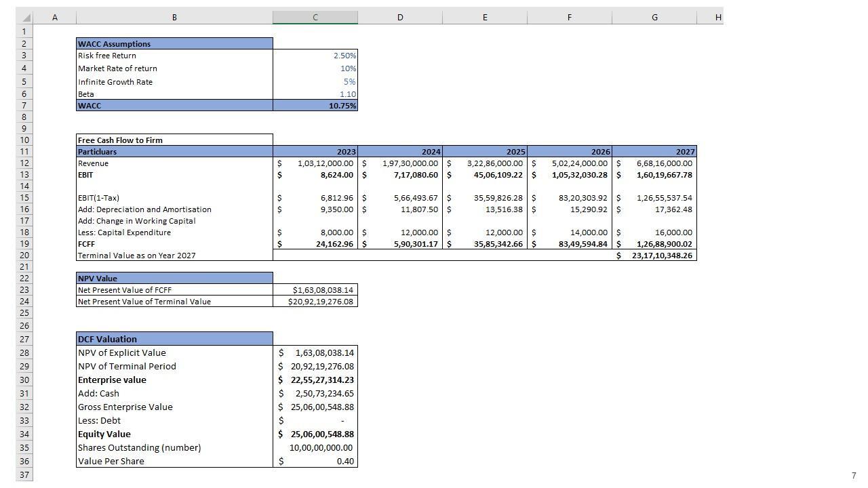Select the Enterprise value amount cell

click(315, 380)
